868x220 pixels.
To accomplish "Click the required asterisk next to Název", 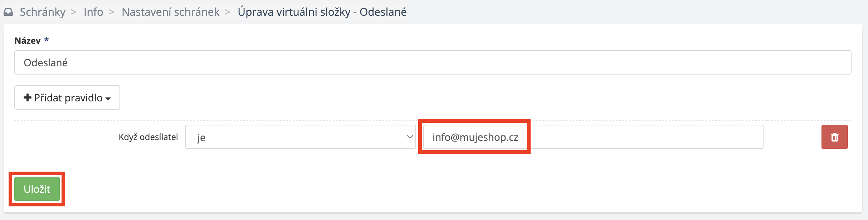I will point(47,40).
